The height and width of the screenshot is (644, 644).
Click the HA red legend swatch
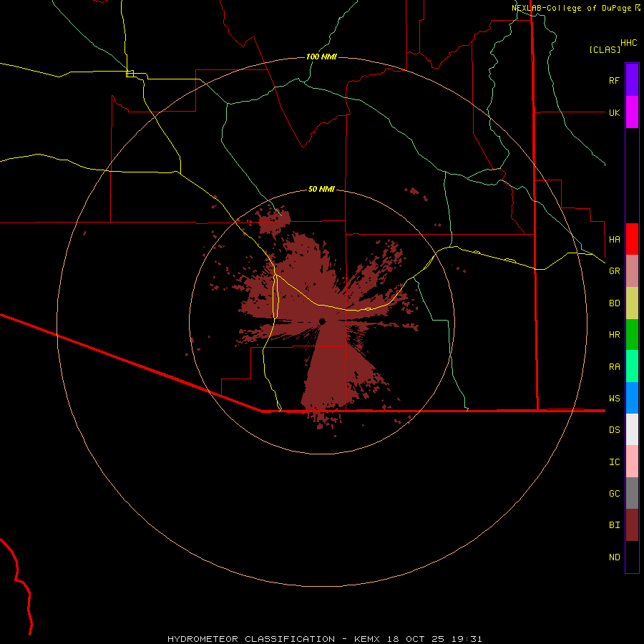pos(632,239)
